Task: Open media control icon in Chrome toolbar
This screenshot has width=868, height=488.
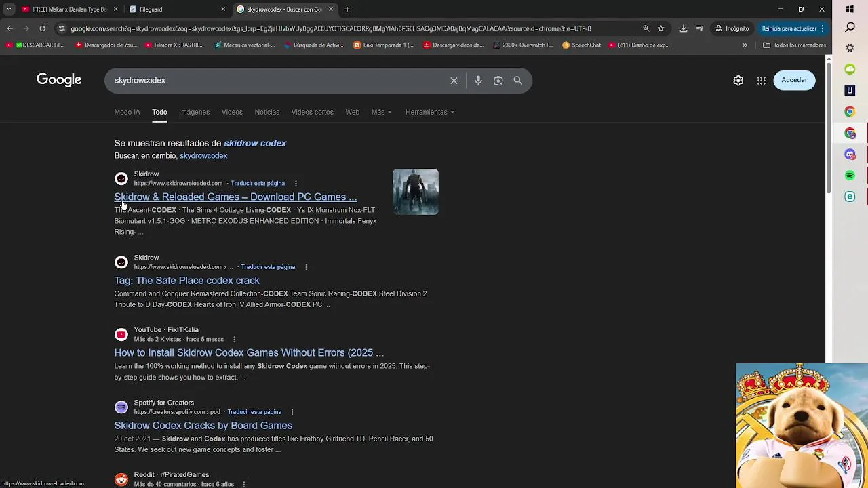Action: pyautogui.click(x=700, y=28)
